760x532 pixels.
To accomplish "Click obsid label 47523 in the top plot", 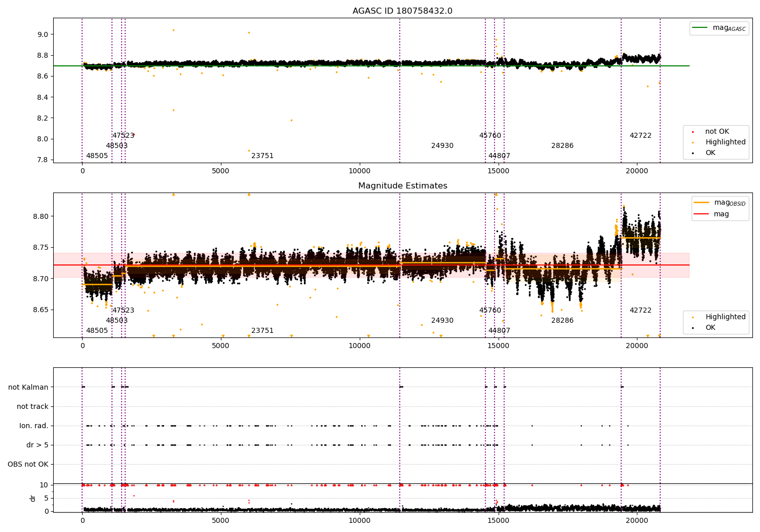I will [x=123, y=136].
